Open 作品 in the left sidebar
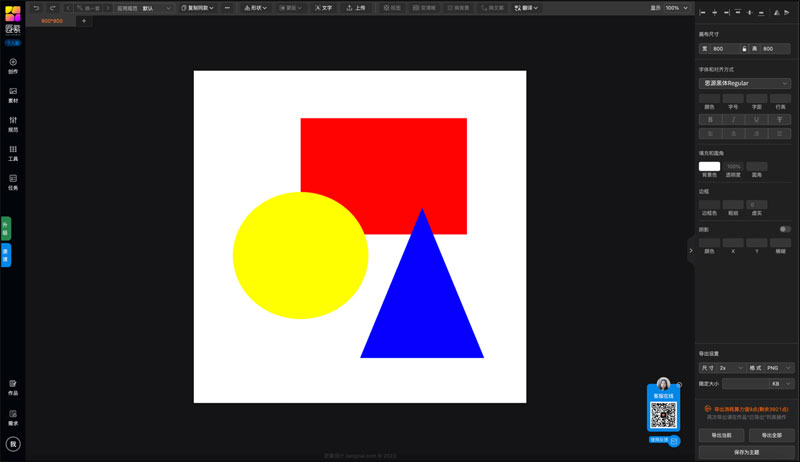Viewport: 800px width, 462px height. pyautogui.click(x=13, y=387)
